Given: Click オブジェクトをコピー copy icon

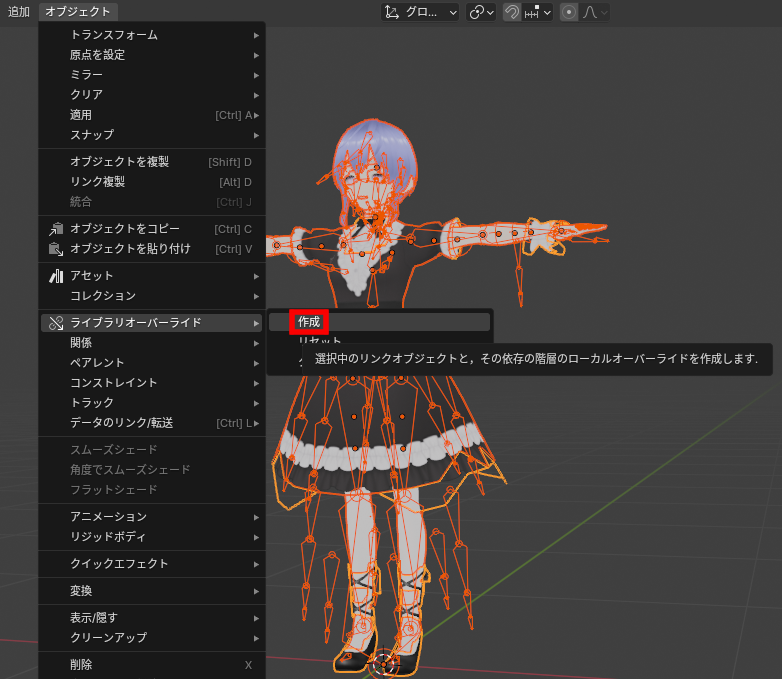Looking at the screenshot, I should point(56,229).
